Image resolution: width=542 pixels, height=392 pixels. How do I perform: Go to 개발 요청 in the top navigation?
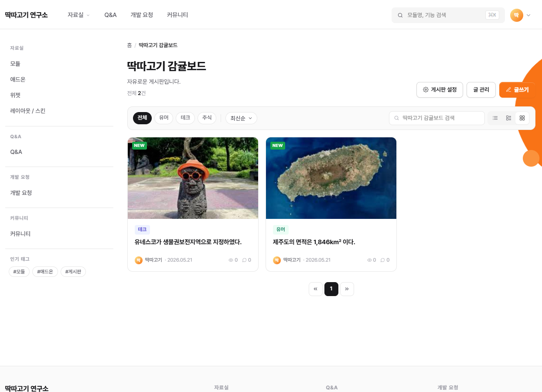click(x=142, y=15)
